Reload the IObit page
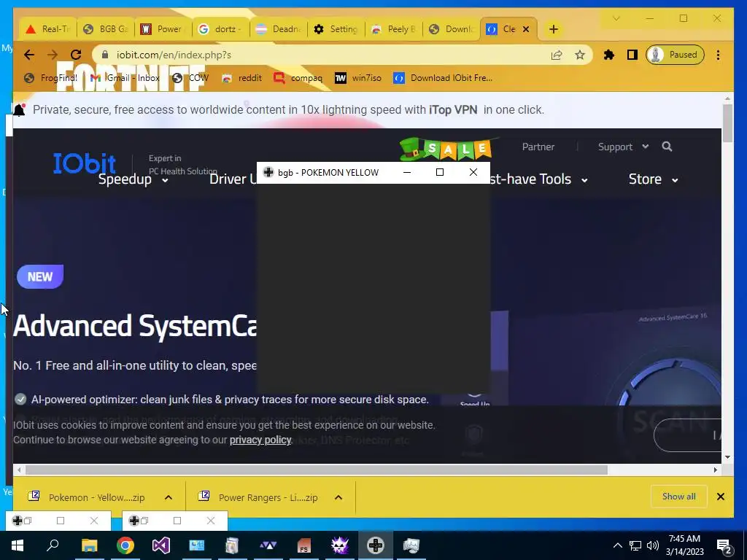This screenshot has height=560, width=747. click(x=76, y=55)
